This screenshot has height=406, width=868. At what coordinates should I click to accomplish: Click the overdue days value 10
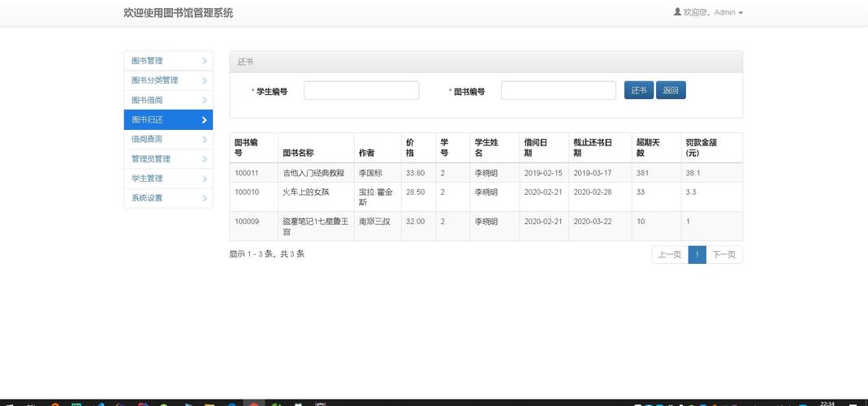click(641, 222)
